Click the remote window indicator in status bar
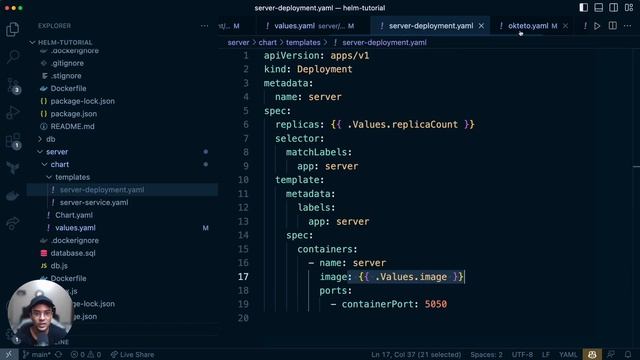Screen dimensions: 640x360 coord(9,354)
